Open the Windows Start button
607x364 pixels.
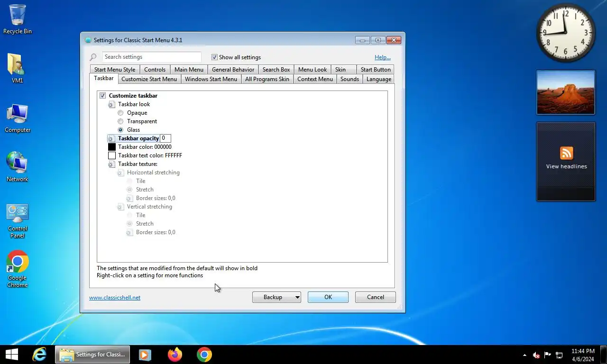pos(12,355)
